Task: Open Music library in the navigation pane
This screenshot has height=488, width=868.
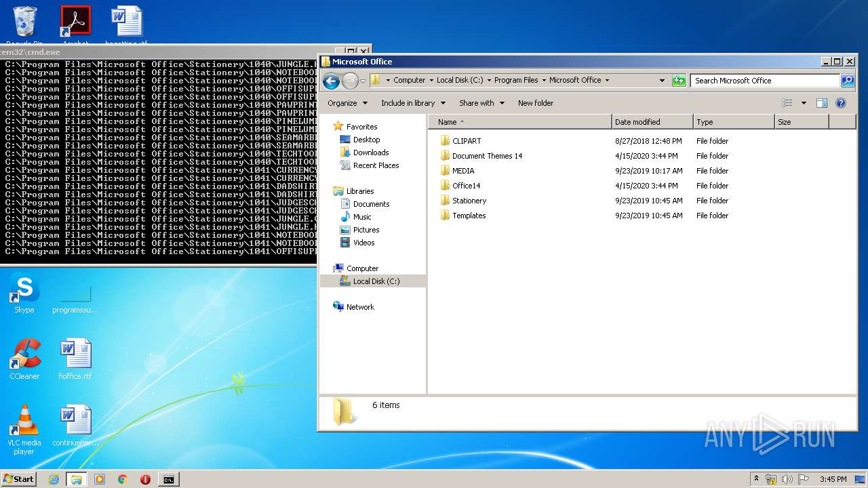Action: coord(362,217)
